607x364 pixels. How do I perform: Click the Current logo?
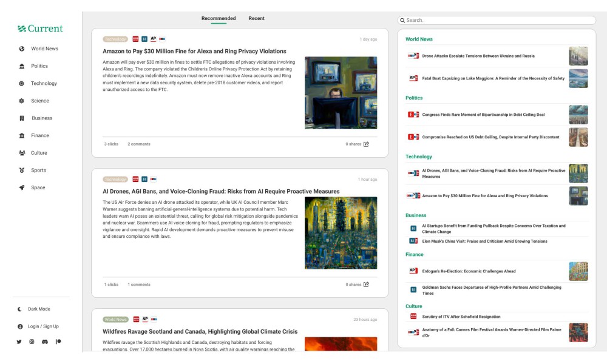click(x=40, y=29)
